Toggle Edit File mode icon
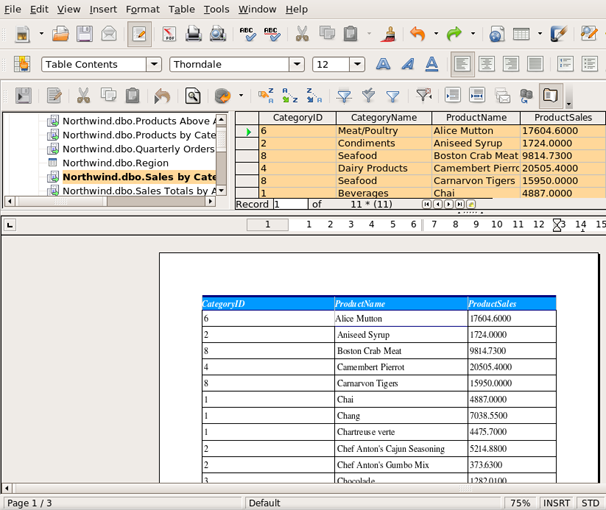The width and height of the screenshot is (606, 510). click(x=139, y=34)
